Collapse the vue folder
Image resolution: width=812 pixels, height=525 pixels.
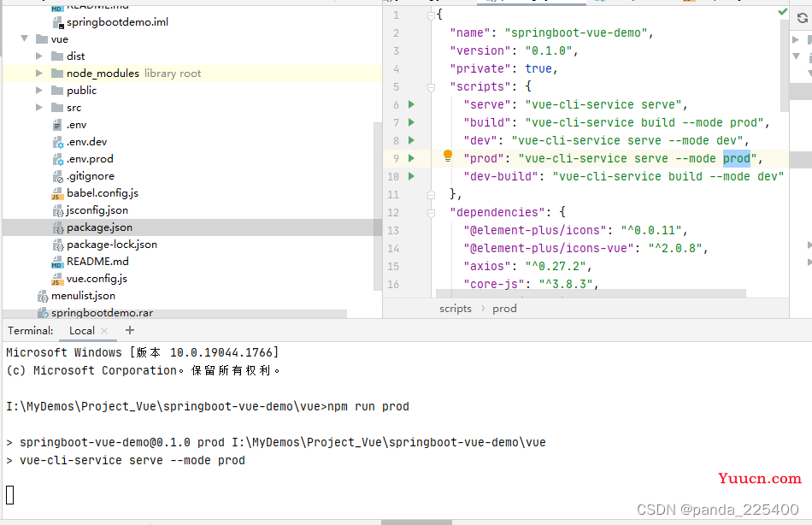24,38
